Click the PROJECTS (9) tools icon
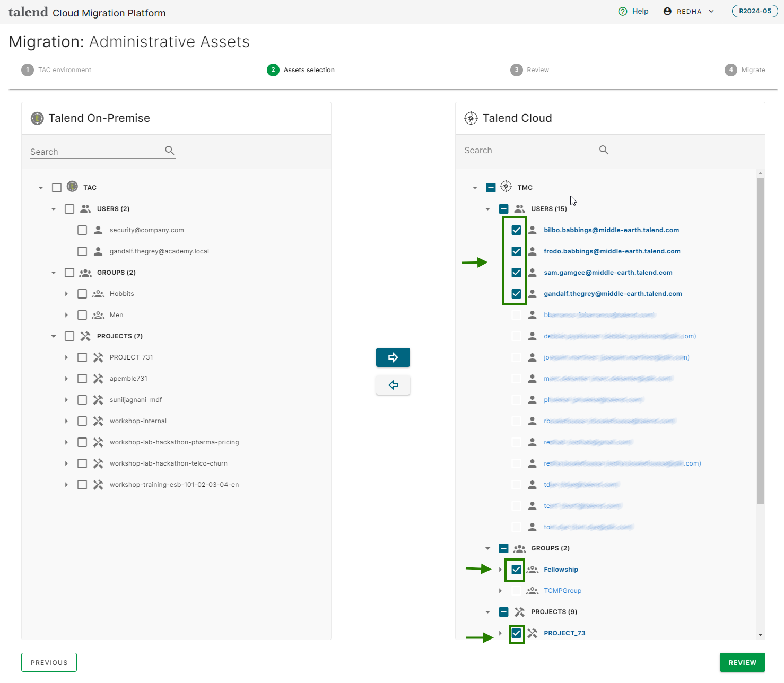 pyautogui.click(x=519, y=612)
